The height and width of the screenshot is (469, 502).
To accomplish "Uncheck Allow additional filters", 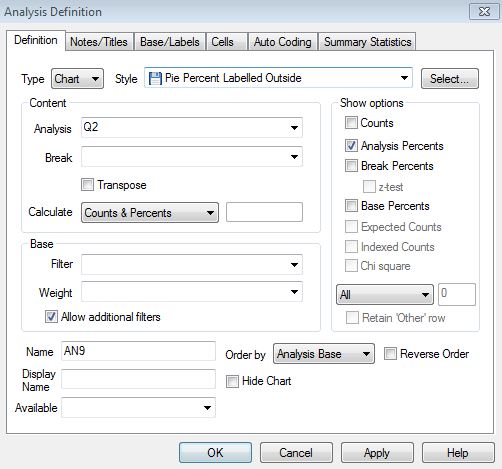I will 51,316.
